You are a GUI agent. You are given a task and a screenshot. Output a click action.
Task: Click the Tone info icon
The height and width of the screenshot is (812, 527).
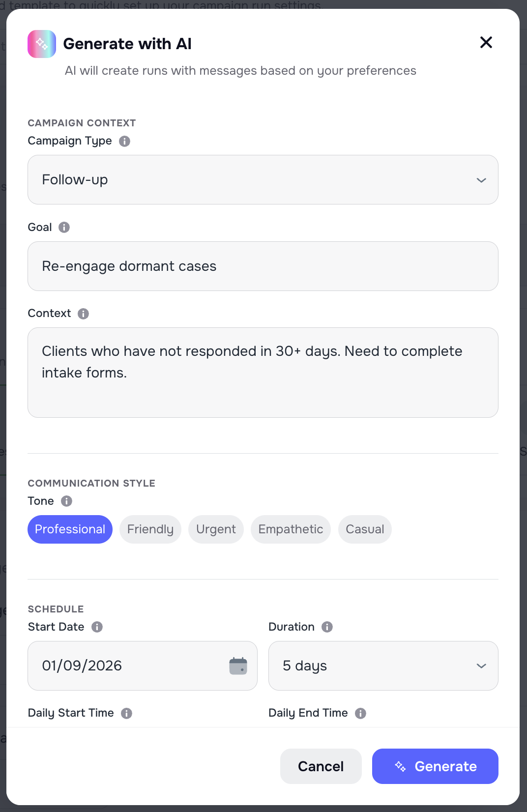pyautogui.click(x=66, y=501)
